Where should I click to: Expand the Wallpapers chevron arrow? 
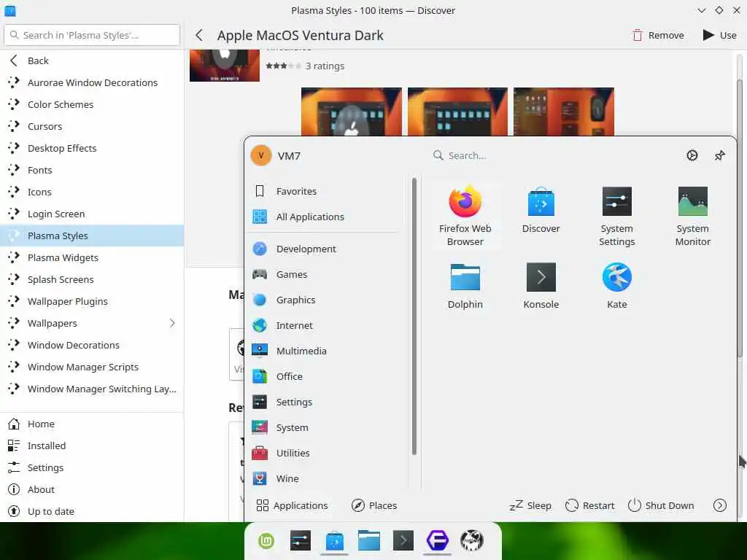pyautogui.click(x=172, y=323)
